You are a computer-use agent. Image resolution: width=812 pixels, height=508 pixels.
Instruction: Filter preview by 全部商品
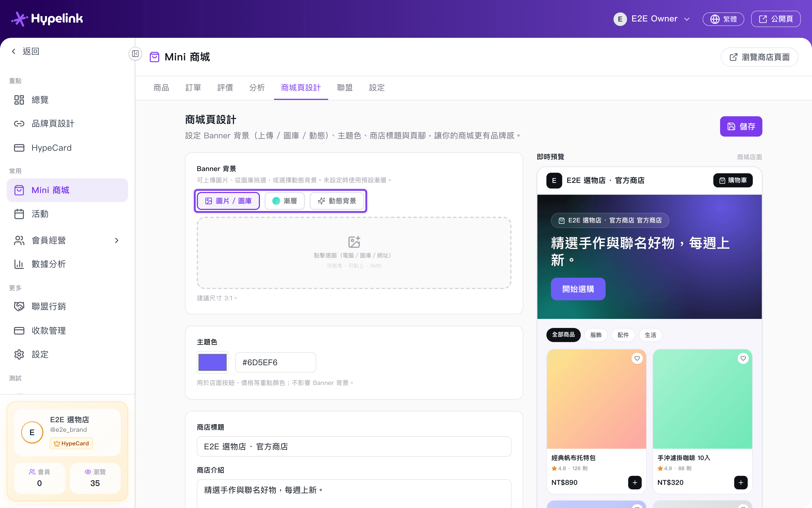tap(563, 335)
